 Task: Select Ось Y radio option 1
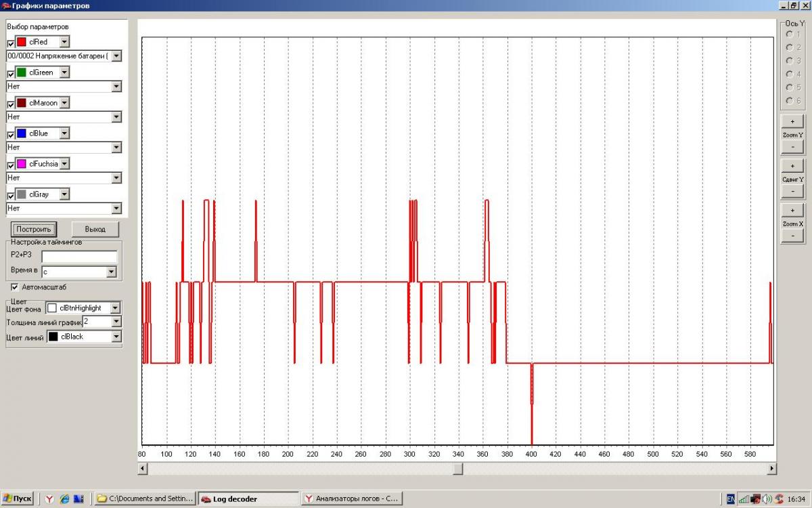(x=789, y=33)
